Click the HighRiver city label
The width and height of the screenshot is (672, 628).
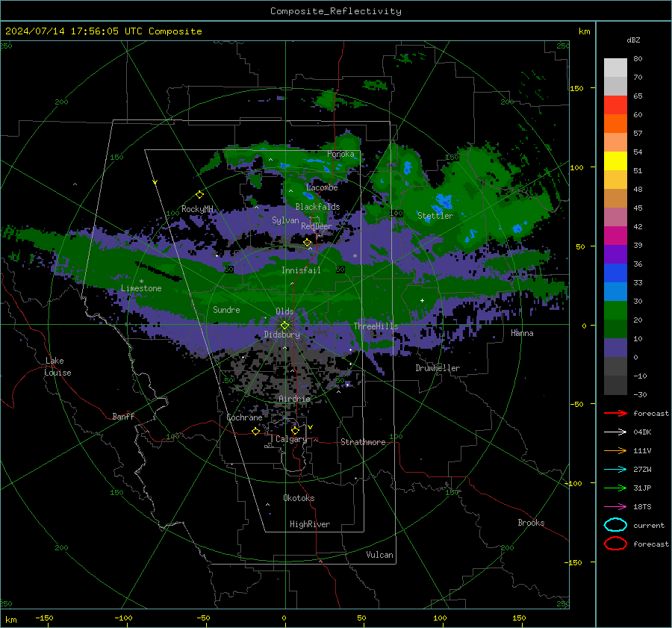point(310,524)
